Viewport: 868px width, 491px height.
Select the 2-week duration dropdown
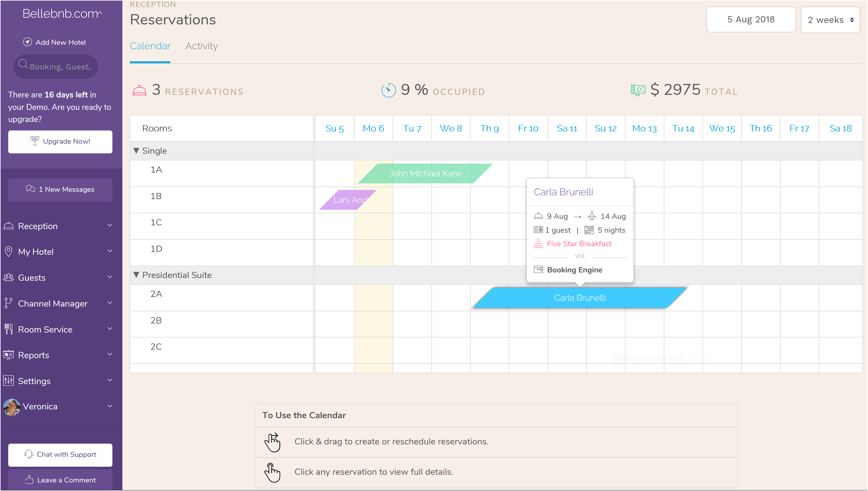(x=830, y=19)
